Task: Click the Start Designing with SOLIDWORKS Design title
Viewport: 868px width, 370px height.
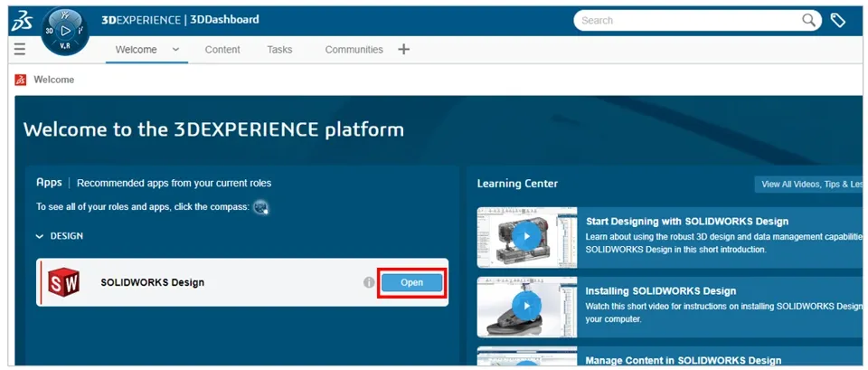Action: click(x=687, y=222)
